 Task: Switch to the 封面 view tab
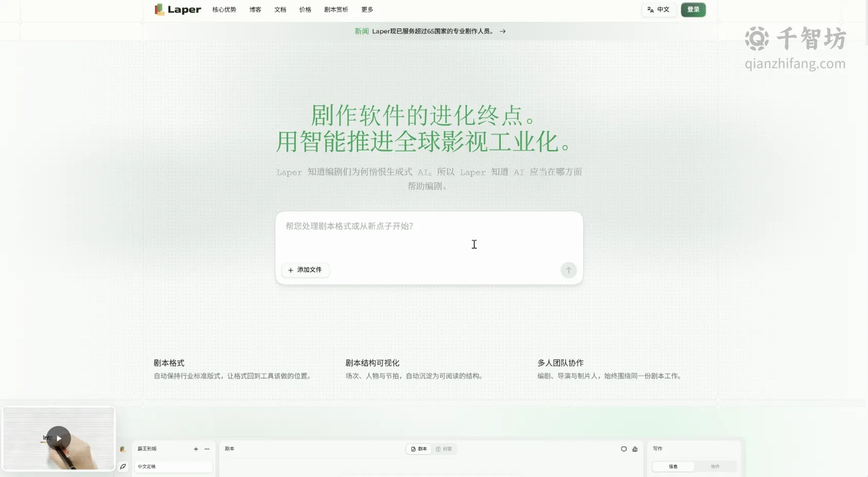444,449
